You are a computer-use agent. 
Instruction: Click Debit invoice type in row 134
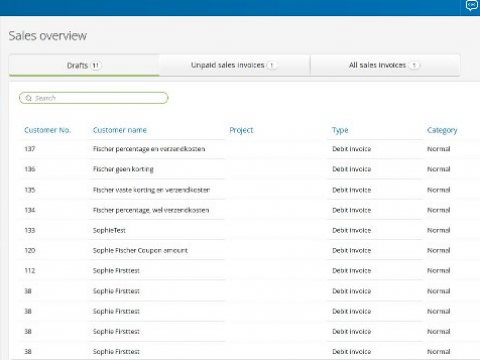(351, 210)
